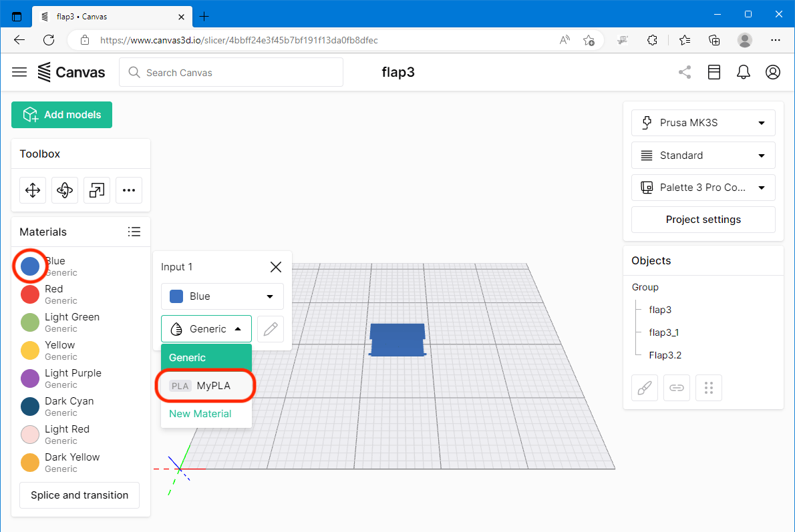795x532 pixels.
Task: Click the arrange grid dots icon
Action: point(709,388)
